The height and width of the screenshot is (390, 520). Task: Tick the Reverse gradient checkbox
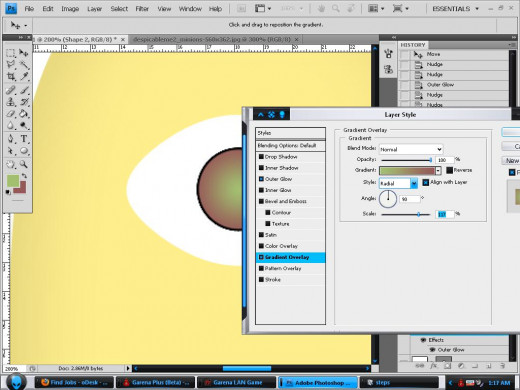point(449,170)
